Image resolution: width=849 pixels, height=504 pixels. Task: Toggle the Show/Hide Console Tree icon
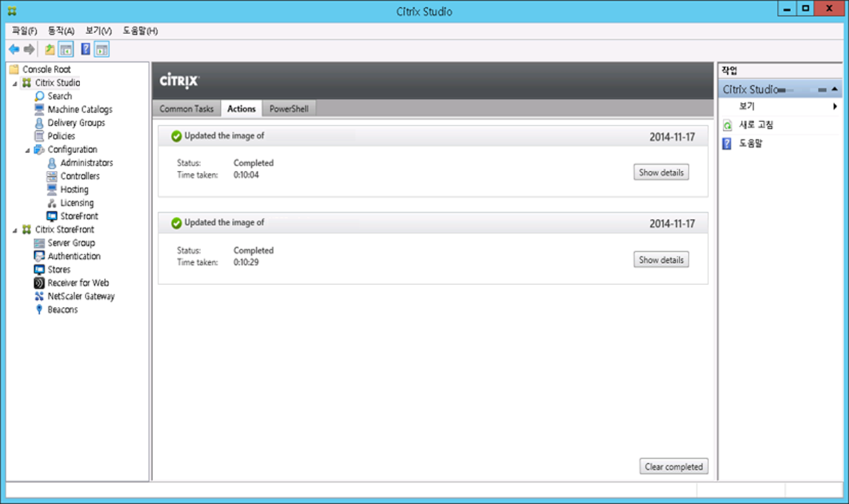[66, 49]
